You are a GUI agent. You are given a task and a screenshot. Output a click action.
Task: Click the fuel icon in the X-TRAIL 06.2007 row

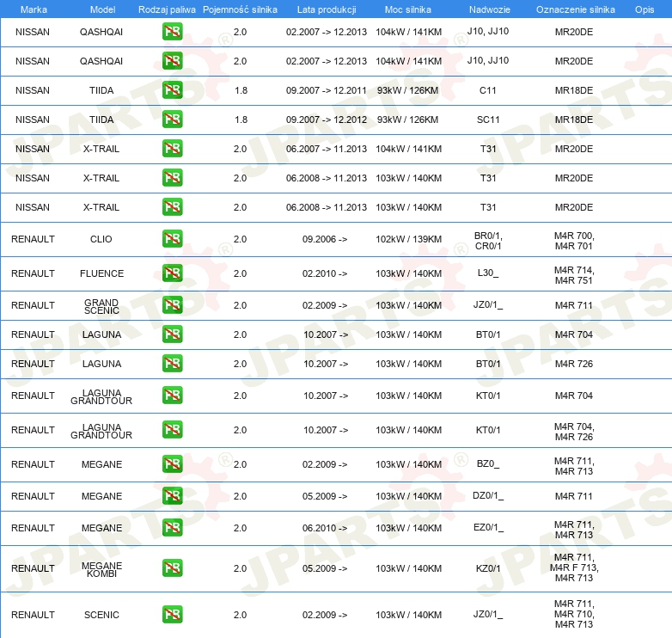pyautogui.click(x=172, y=149)
